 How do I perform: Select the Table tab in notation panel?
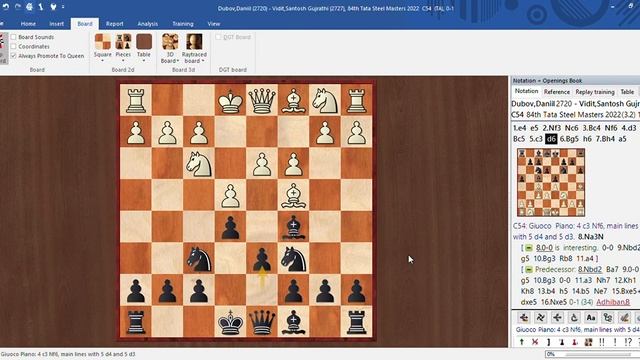pyautogui.click(x=627, y=92)
